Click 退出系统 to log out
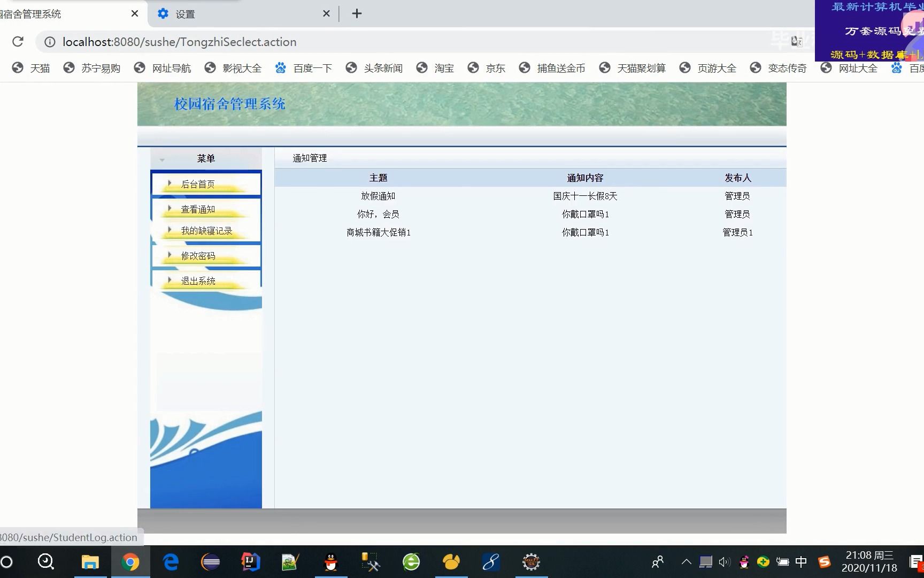This screenshot has height=578, width=924. point(198,280)
